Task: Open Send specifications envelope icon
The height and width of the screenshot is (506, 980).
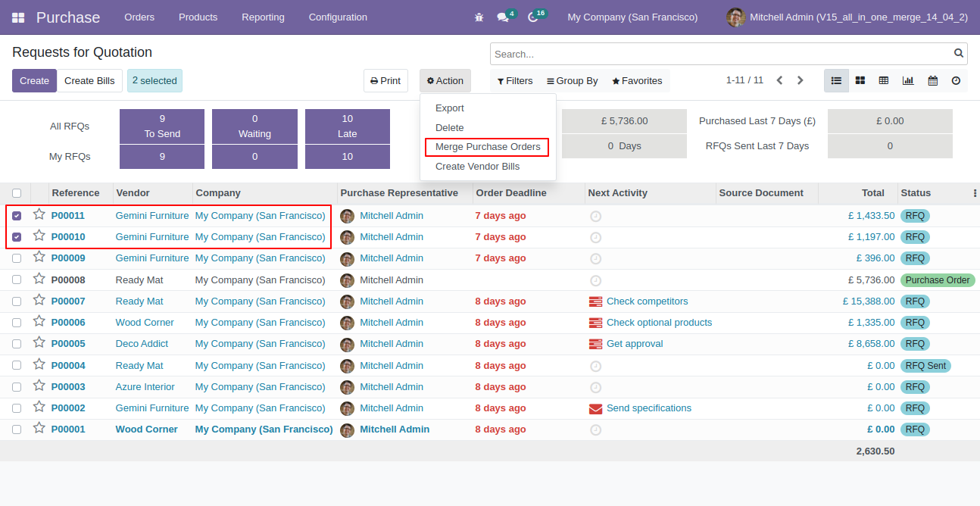Action: (x=595, y=408)
